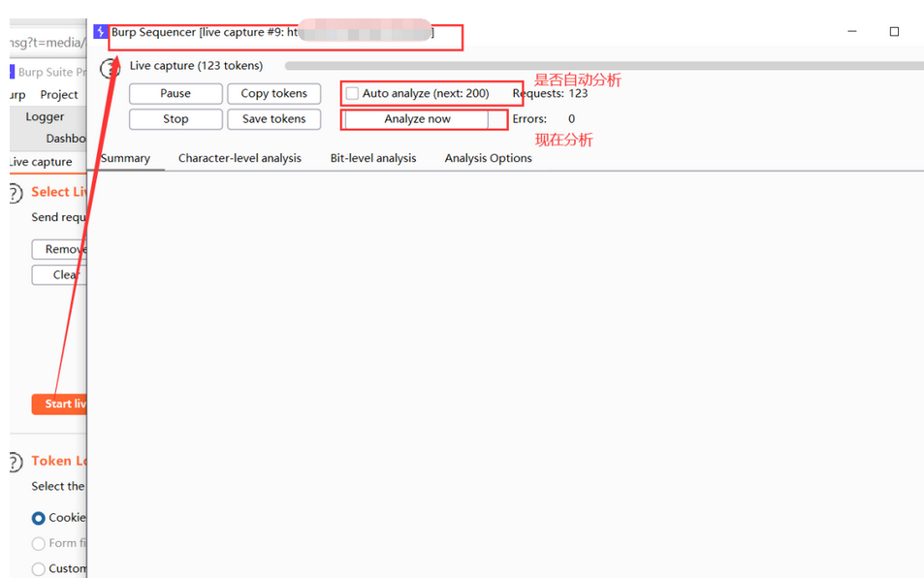Click the Requests: 123 counter text

550,93
